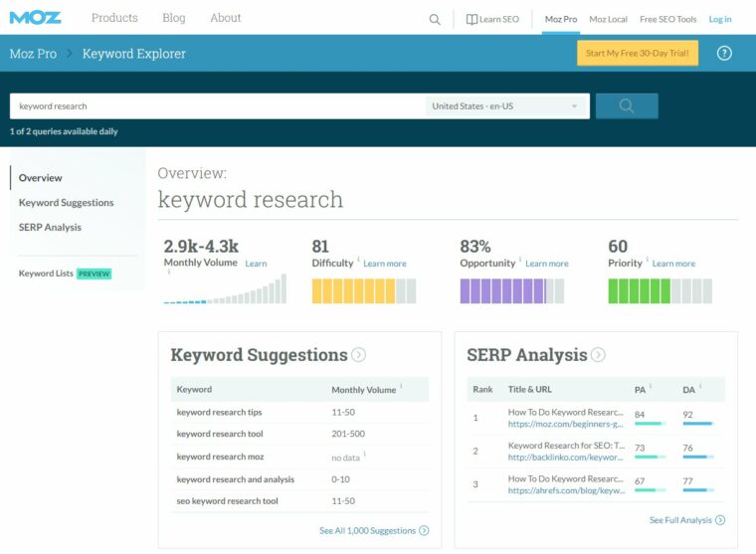Open the http://backlinko.com/keywor... URL link
The width and height of the screenshot is (756, 554).
pos(565,458)
